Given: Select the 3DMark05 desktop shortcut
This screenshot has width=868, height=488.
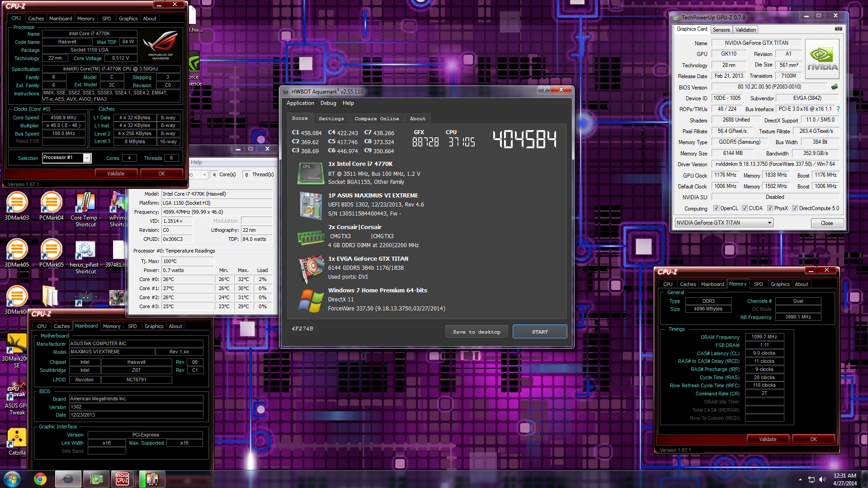Looking at the screenshot, I should pos(17,253).
